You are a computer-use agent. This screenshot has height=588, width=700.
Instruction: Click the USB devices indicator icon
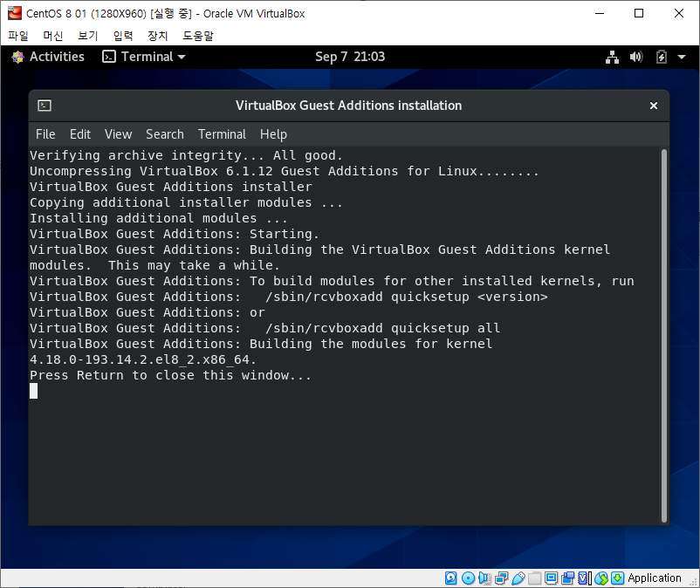coord(518,578)
